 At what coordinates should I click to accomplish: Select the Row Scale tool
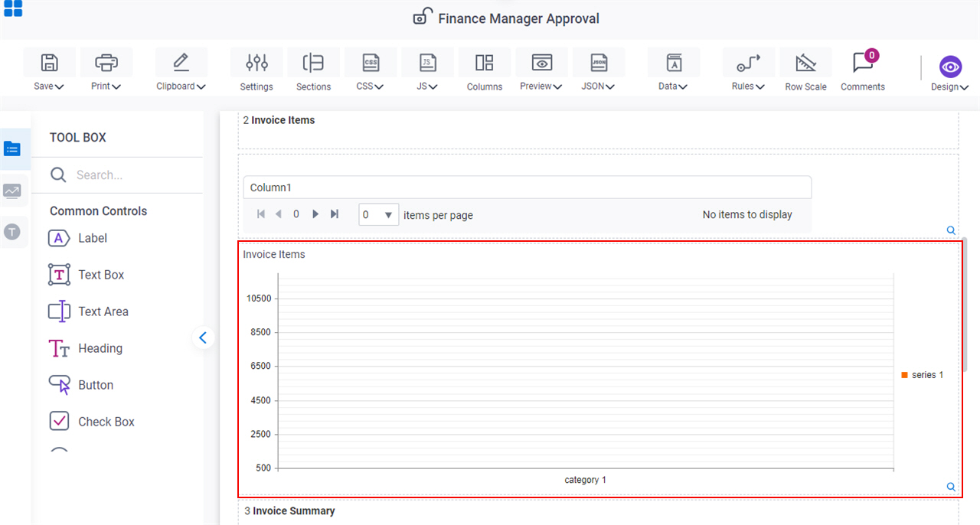coord(805,62)
